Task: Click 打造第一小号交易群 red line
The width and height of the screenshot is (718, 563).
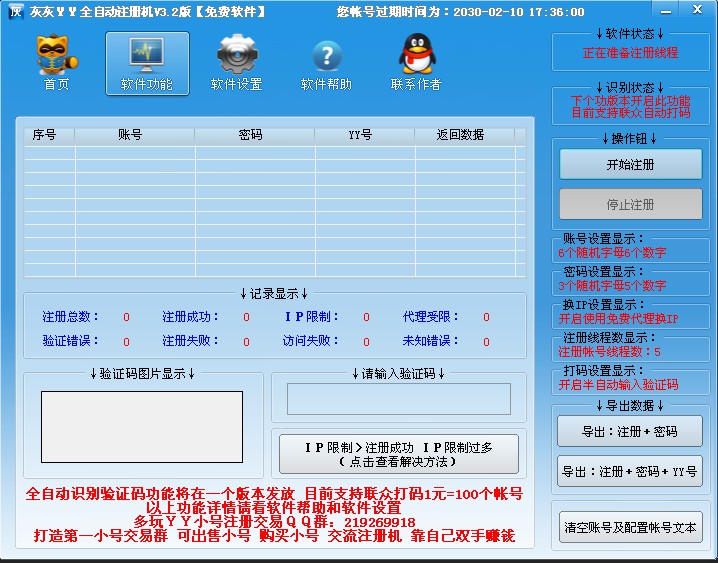Action: [x=274, y=536]
